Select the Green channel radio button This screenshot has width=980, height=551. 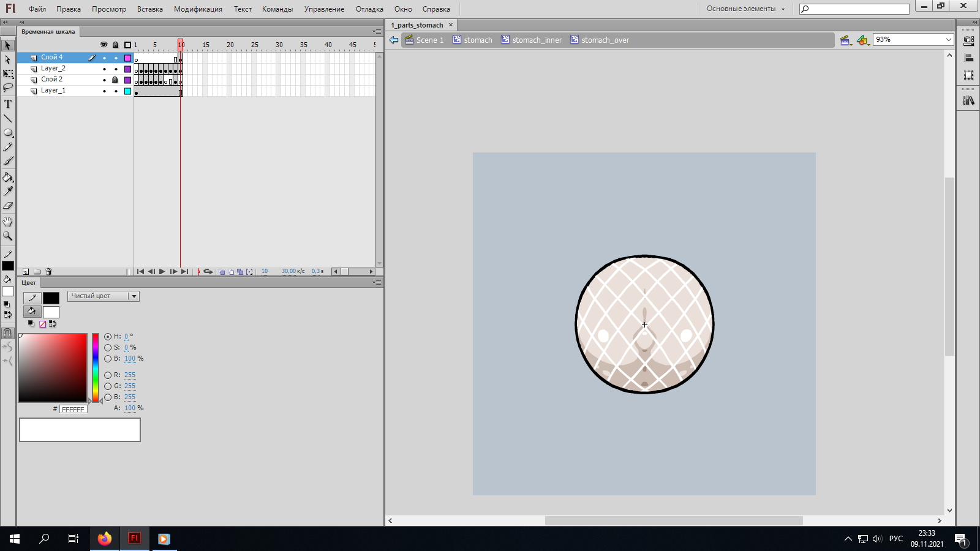pyautogui.click(x=108, y=386)
